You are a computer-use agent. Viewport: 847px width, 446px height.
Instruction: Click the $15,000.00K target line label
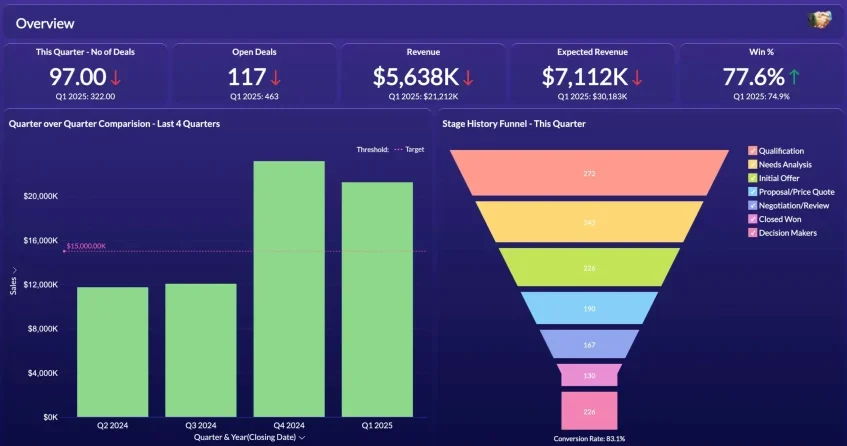pos(86,246)
